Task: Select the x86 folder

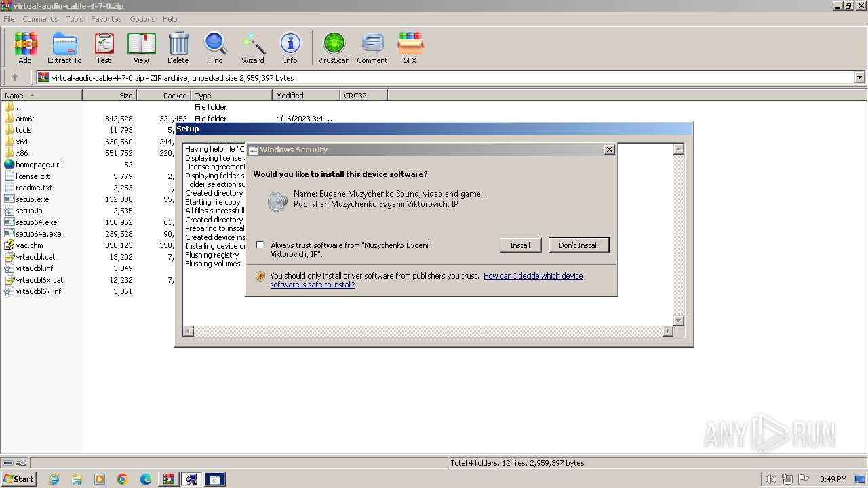Action: tap(22, 153)
